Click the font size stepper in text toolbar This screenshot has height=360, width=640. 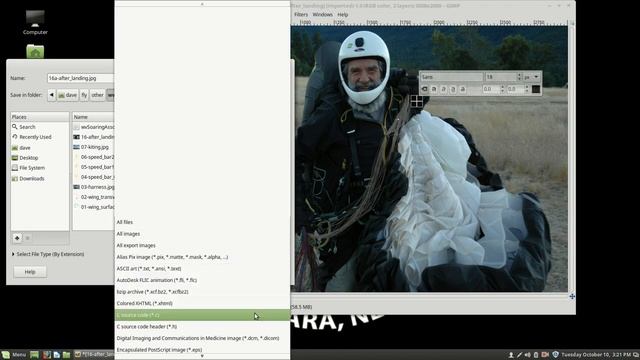tap(519, 77)
